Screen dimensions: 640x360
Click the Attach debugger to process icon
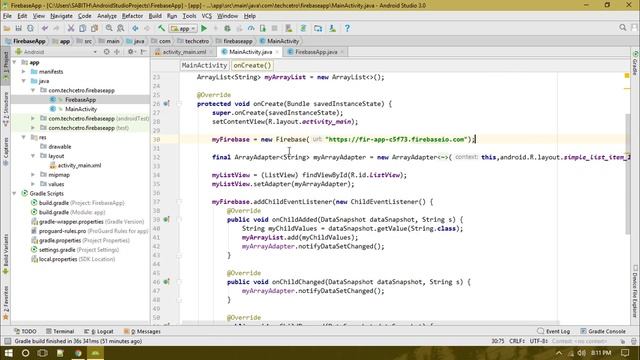point(262,29)
